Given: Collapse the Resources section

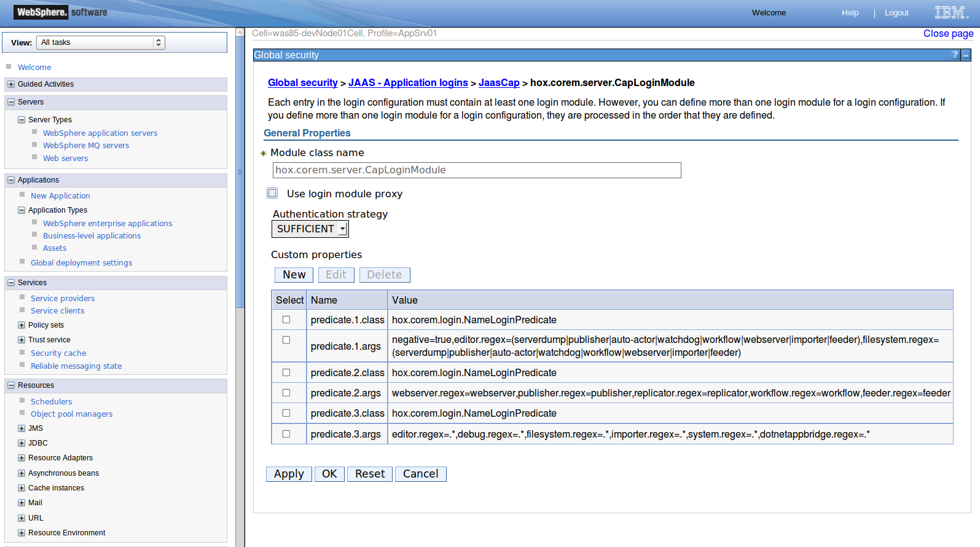Looking at the screenshot, I should click(x=11, y=385).
